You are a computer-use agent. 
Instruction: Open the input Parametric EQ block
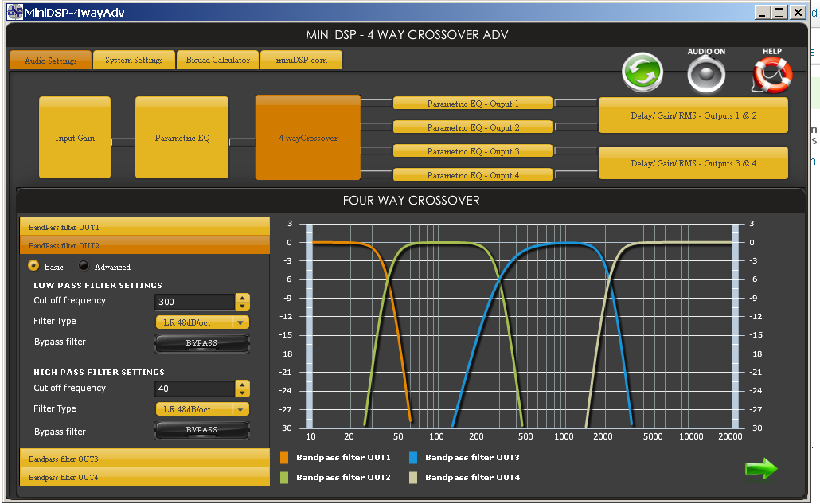coord(182,138)
